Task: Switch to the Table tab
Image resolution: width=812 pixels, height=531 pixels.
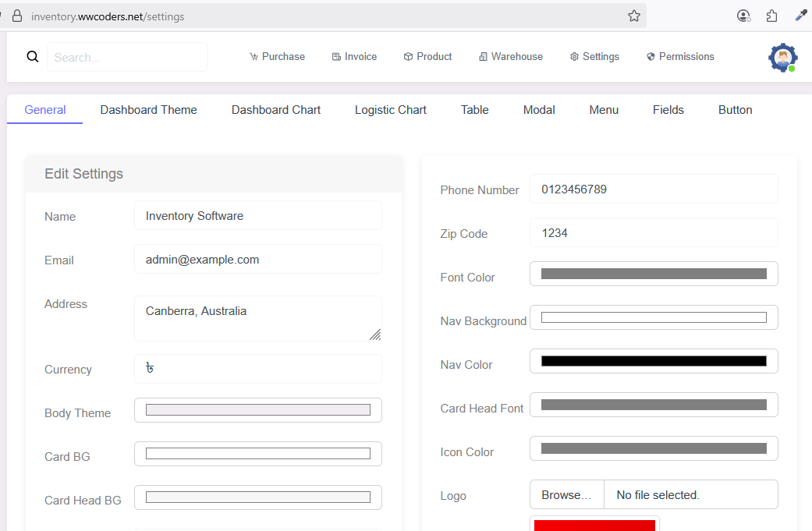Action: [475, 110]
